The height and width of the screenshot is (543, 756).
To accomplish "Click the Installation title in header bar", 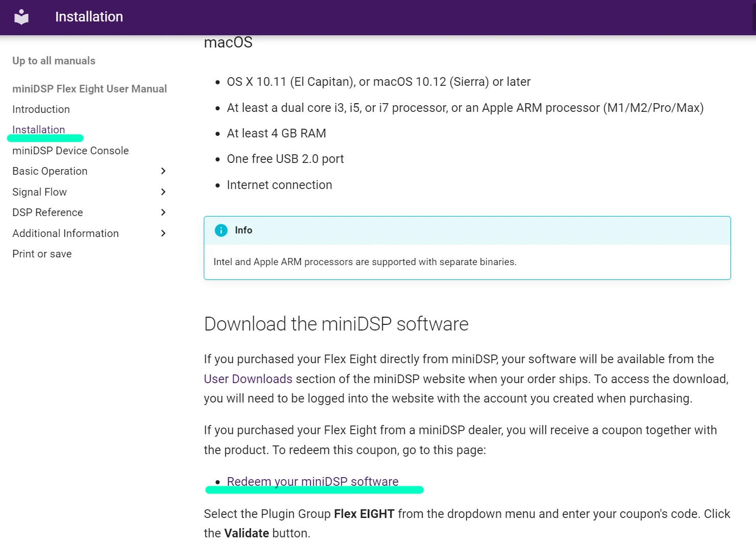I will tap(89, 17).
